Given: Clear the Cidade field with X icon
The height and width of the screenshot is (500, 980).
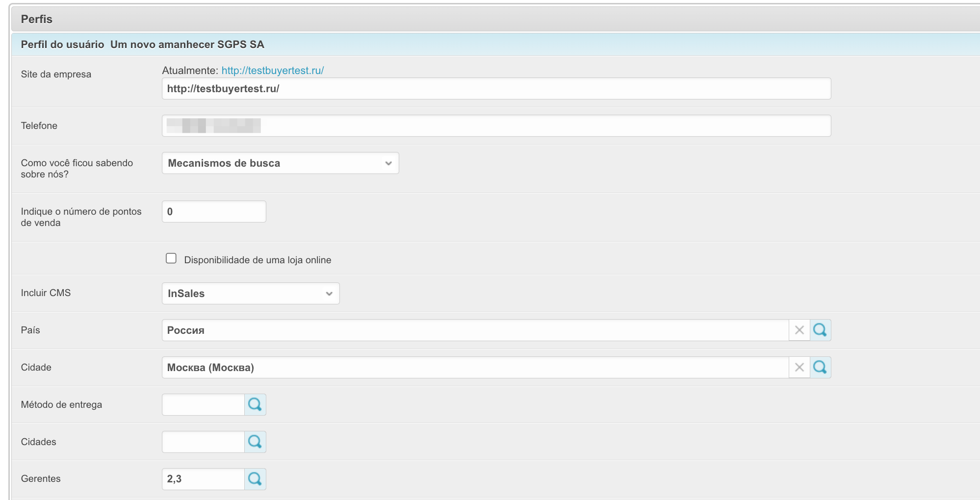Looking at the screenshot, I should click(x=799, y=368).
